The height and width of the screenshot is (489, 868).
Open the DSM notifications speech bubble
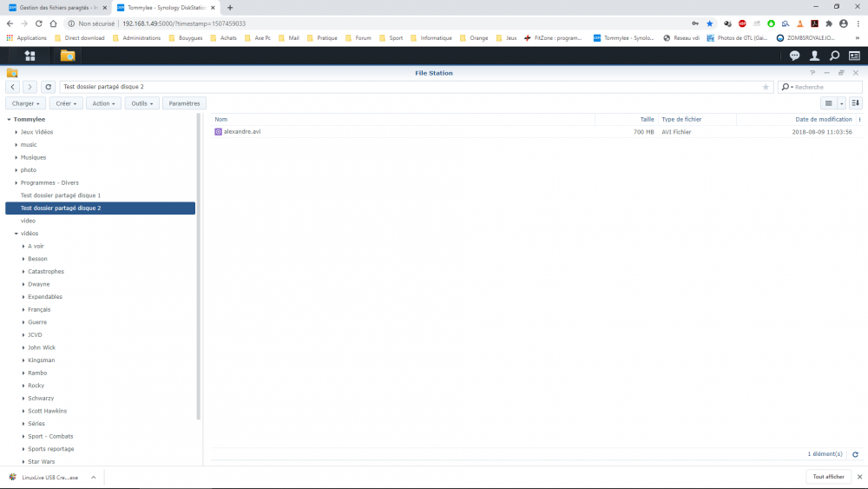794,56
